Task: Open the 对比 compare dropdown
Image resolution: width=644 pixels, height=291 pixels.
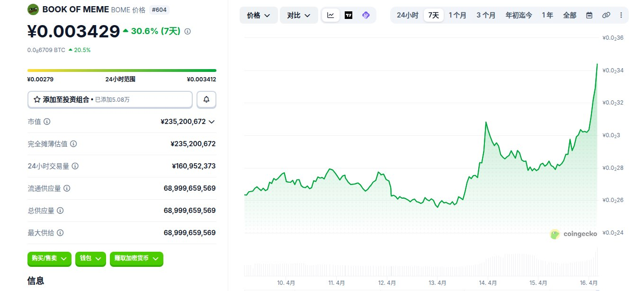Action: (x=299, y=15)
